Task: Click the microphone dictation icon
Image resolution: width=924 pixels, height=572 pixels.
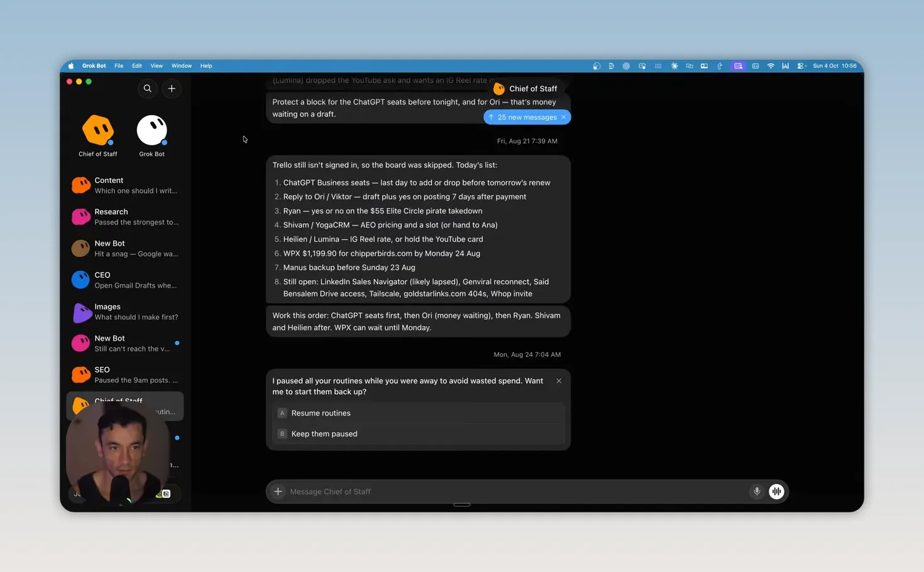Action: (757, 492)
